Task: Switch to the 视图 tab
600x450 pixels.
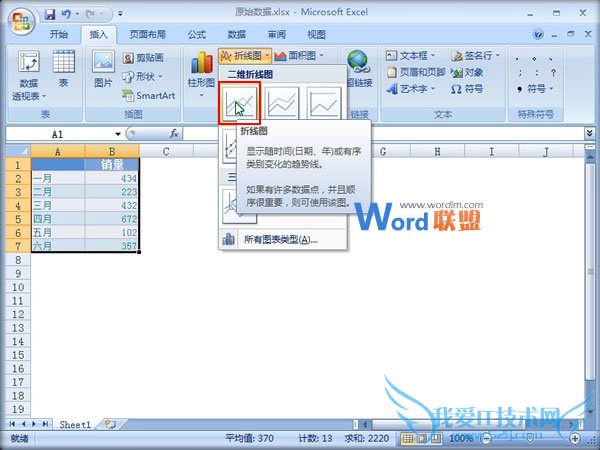Action: [316, 34]
